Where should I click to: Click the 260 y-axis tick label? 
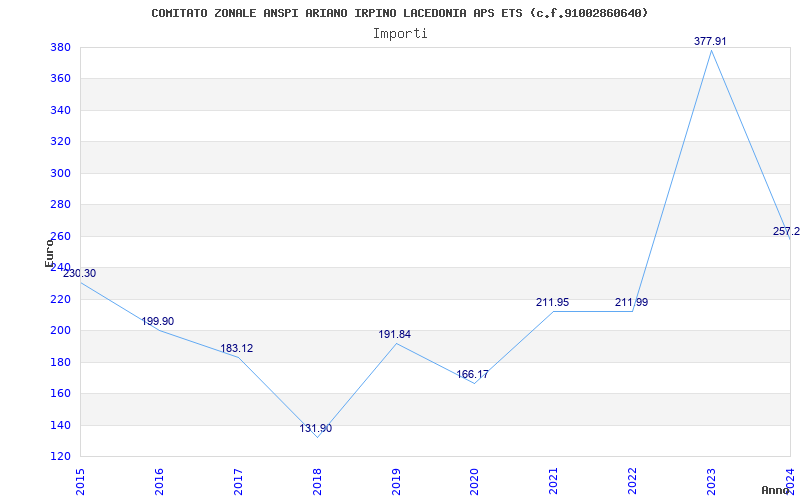(x=60, y=236)
